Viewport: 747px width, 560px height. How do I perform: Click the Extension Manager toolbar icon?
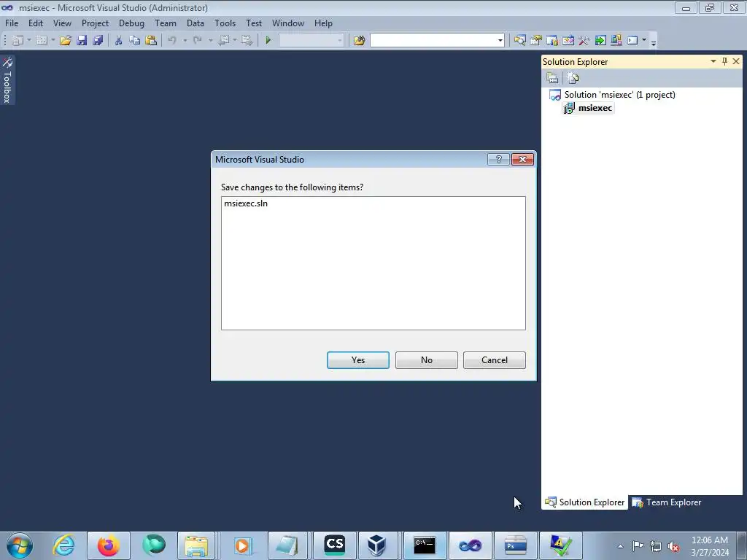coord(616,41)
